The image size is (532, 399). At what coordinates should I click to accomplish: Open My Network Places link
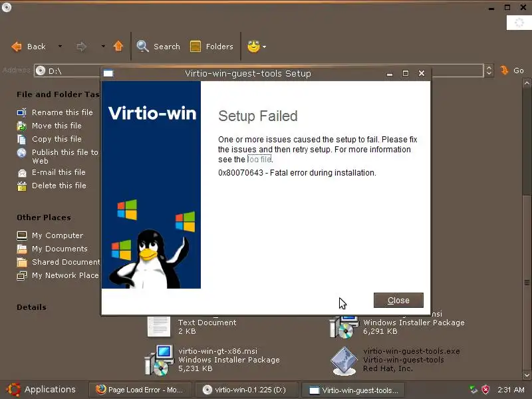click(x=65, y=275)
